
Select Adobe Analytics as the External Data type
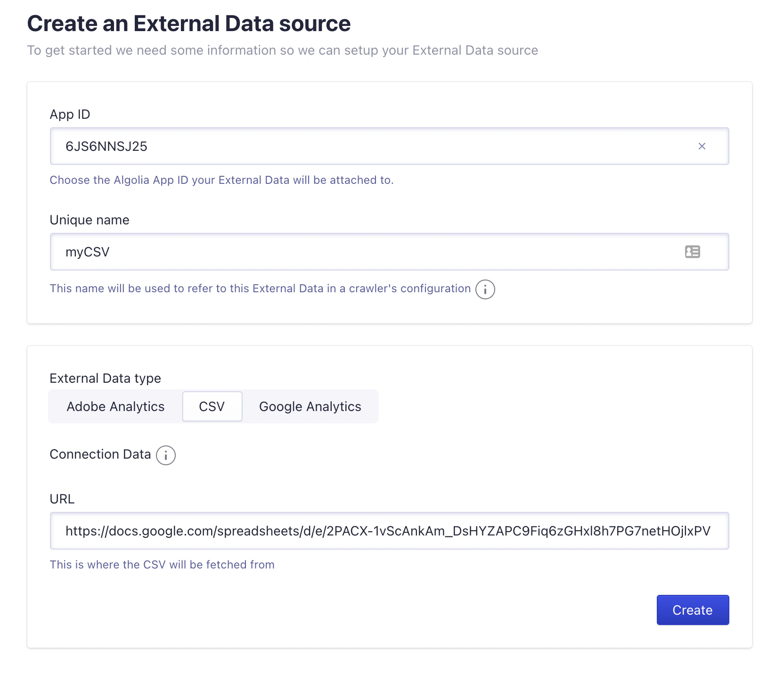[115, 406]
